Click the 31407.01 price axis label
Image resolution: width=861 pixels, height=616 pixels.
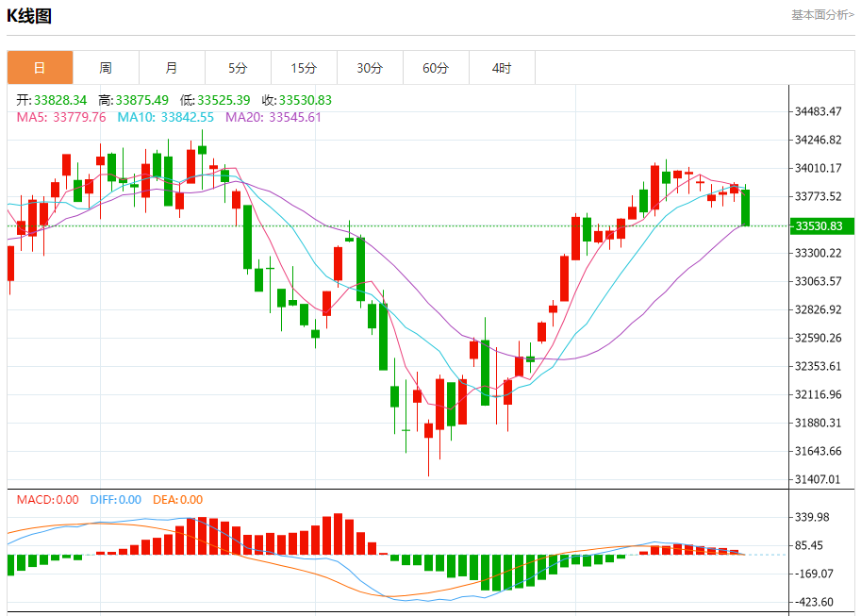[819, 479]
